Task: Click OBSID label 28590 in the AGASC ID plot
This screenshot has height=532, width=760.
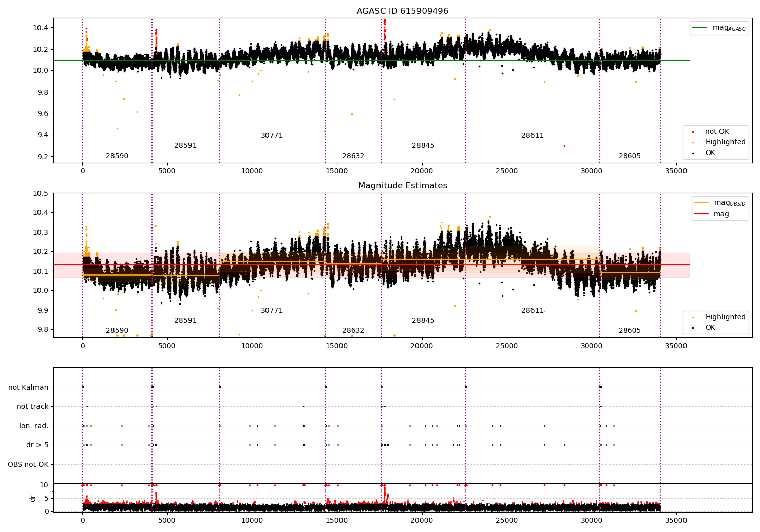Action: click(117, 156)
